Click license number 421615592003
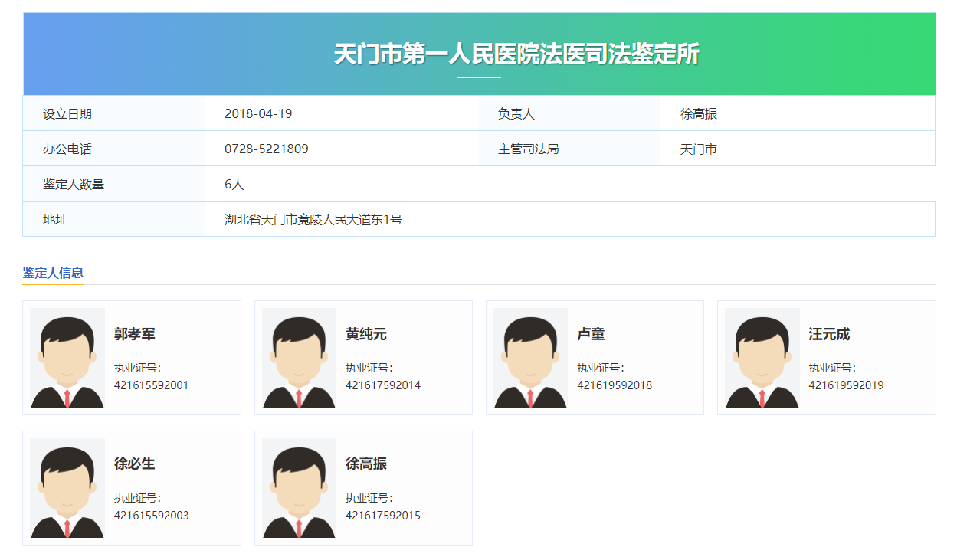 (151, 516)
